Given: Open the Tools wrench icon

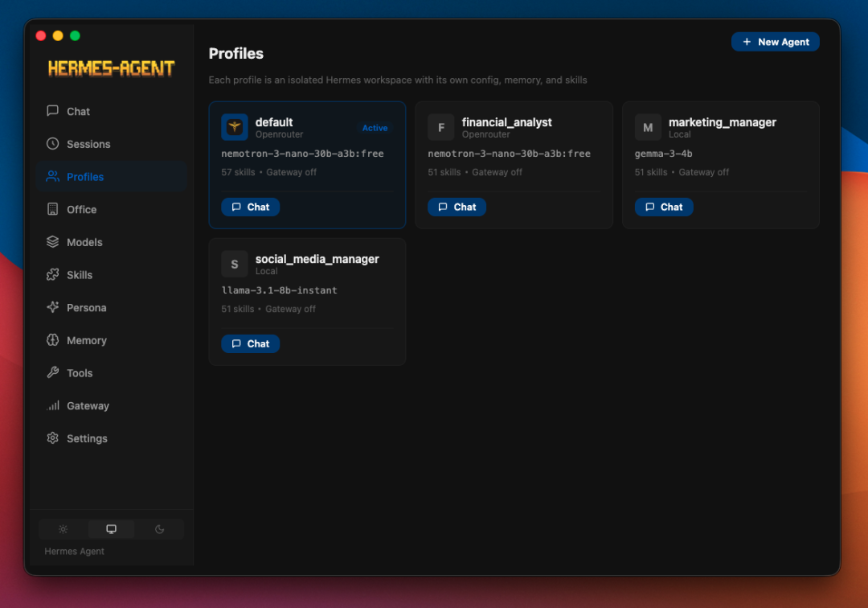Looking at the screenshot, I should tap(52, 372).
